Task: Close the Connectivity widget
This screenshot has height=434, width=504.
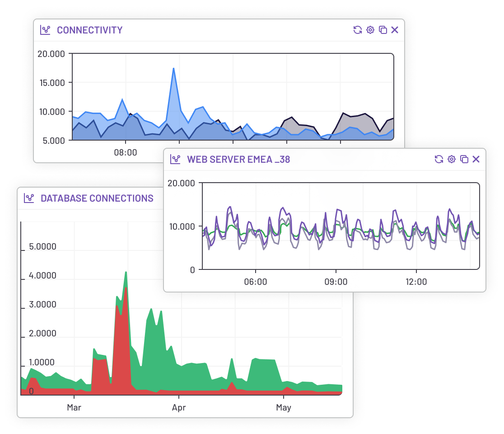Action: (395, 30)
